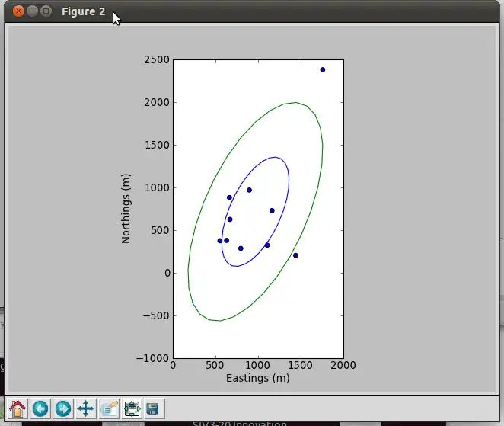The width and height of the screenshot is (504, 426).
Task: Click the outlier data point near 2400 northings
Action: (322, 70)
